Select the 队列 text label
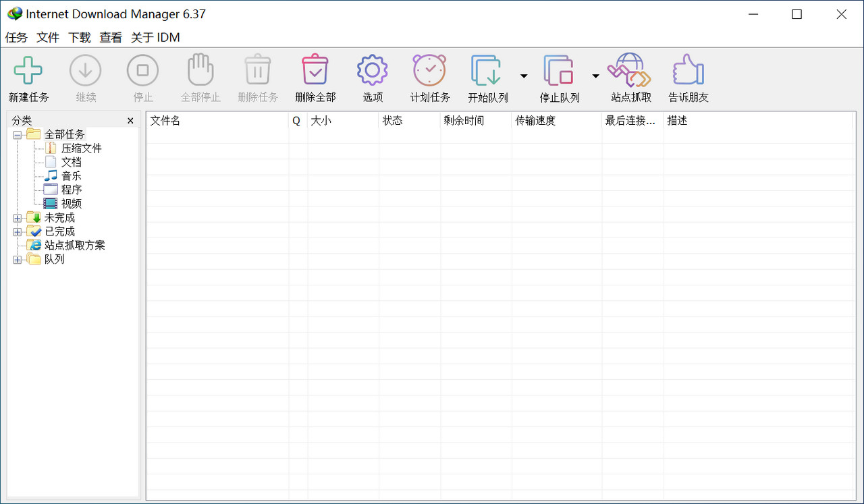Image resolution: width=864 pixels, height=504 pixels. coord(55,258)
